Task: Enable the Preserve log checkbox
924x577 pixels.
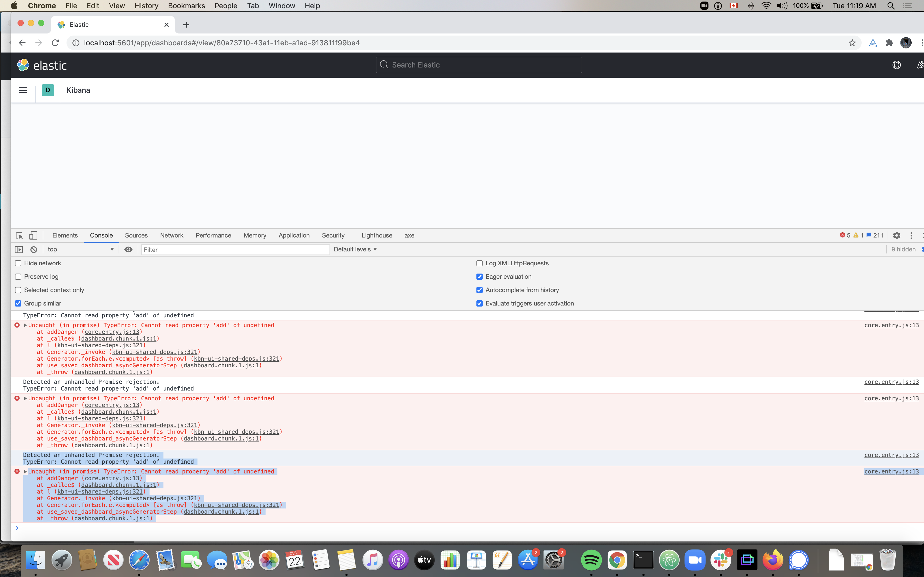Action: coord(18,276)
